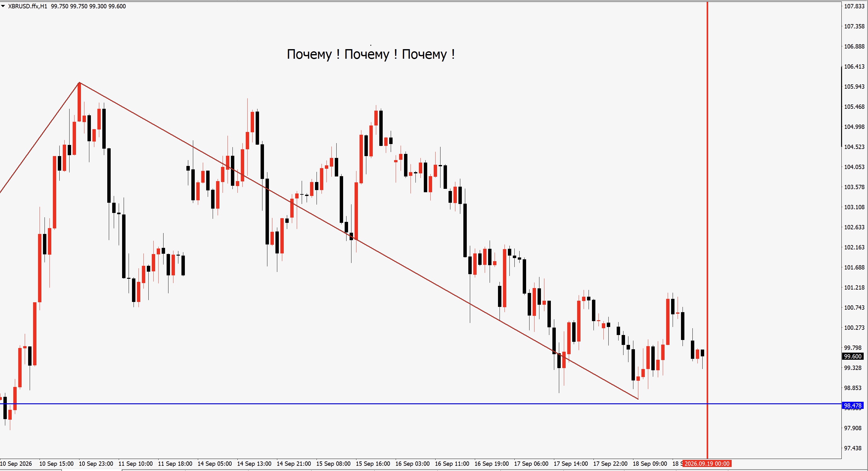The image size is (868, 471).
Task: Click the '18 Sep 09:00' time label
Action: pyautogui.click(x=650, y=464)
